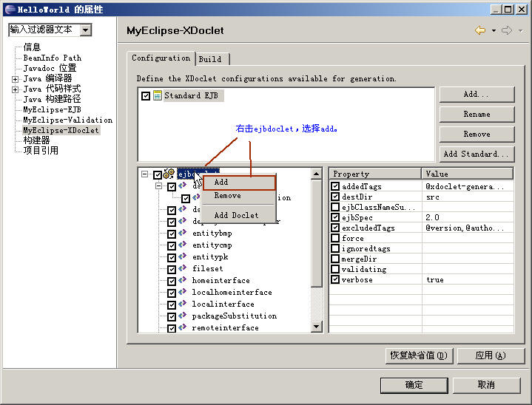Image resolution: width=532 pixels, height=405 pixels.
Task: Click the Rename button
Action: [x=477, y=115]
